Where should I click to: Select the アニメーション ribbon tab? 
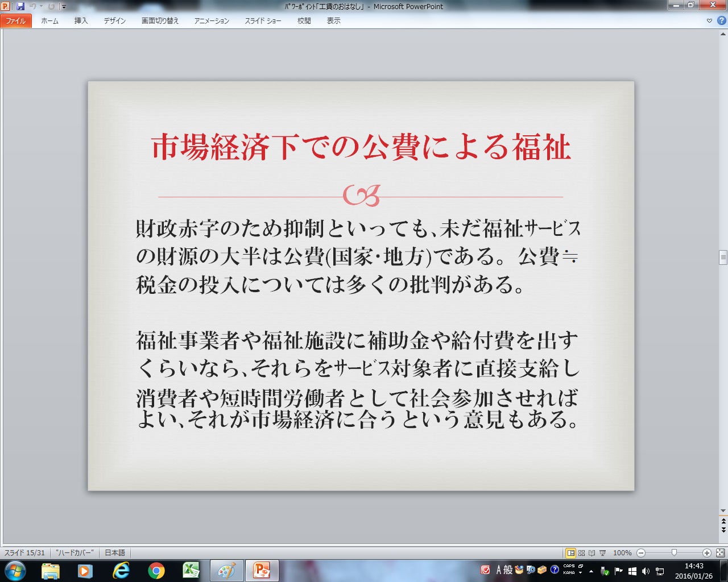point(212,21)
